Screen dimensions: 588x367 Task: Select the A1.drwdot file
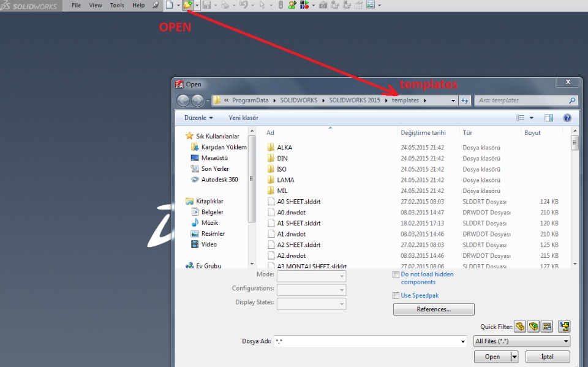287,234
